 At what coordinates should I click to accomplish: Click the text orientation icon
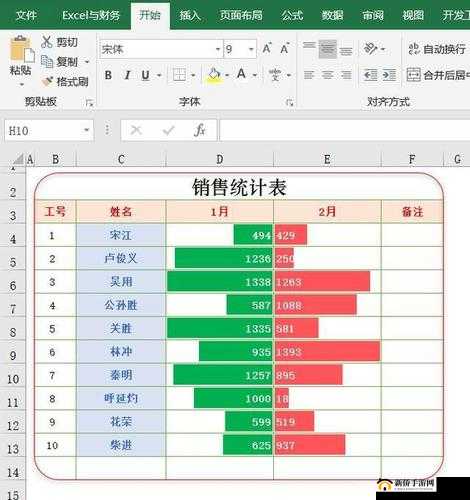tap(370, 49)
